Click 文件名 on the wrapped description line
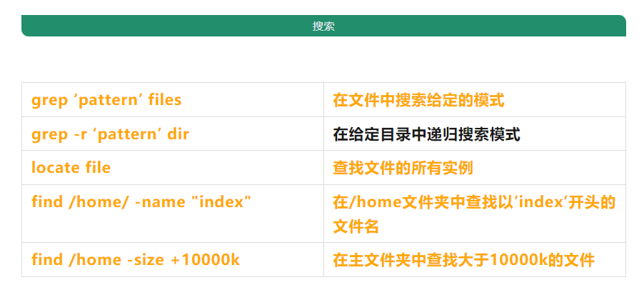The height and width of the screenshot is (290, 644). coord(356,227)
